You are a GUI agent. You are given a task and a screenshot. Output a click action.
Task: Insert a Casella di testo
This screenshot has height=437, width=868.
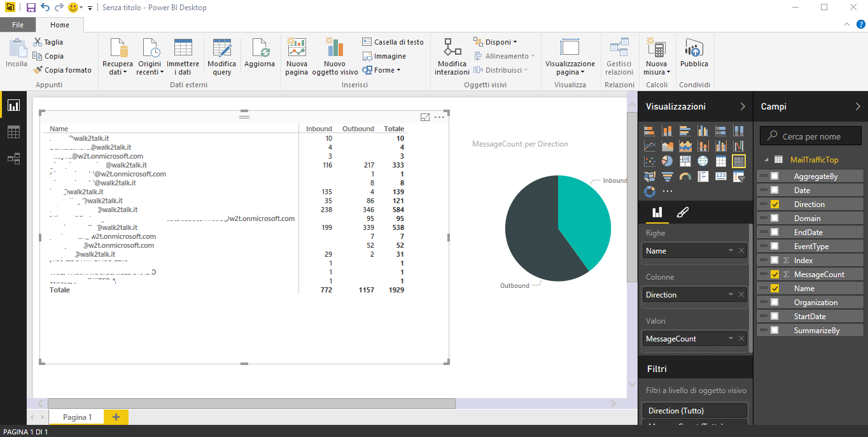pyautogui.click(x=393, y=42)
